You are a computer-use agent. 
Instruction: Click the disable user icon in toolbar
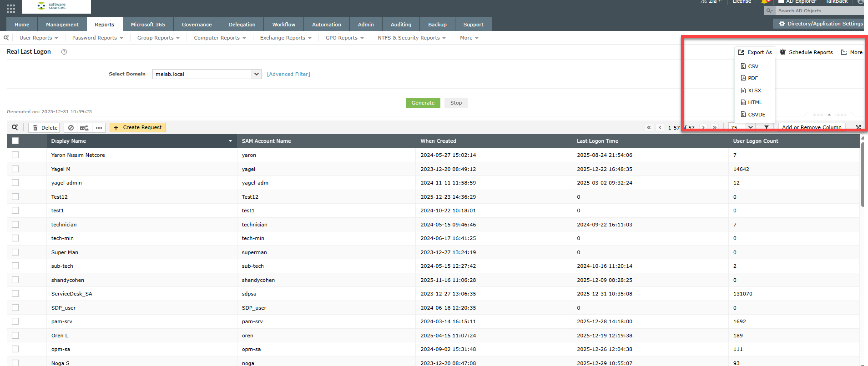pos(71,128)
